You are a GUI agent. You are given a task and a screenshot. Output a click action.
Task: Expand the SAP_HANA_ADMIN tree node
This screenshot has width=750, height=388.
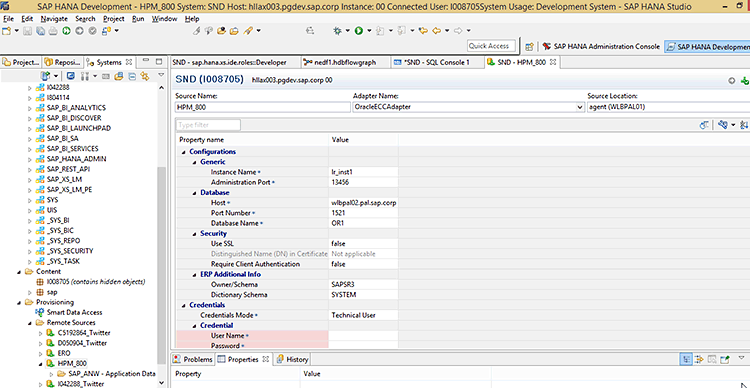tap(30, 159)
